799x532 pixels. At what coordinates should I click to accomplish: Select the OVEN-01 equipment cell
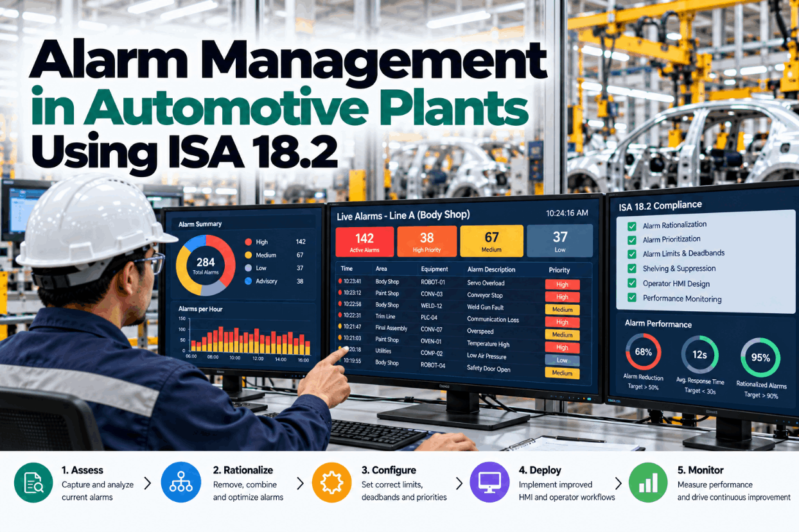pos(432,341)
